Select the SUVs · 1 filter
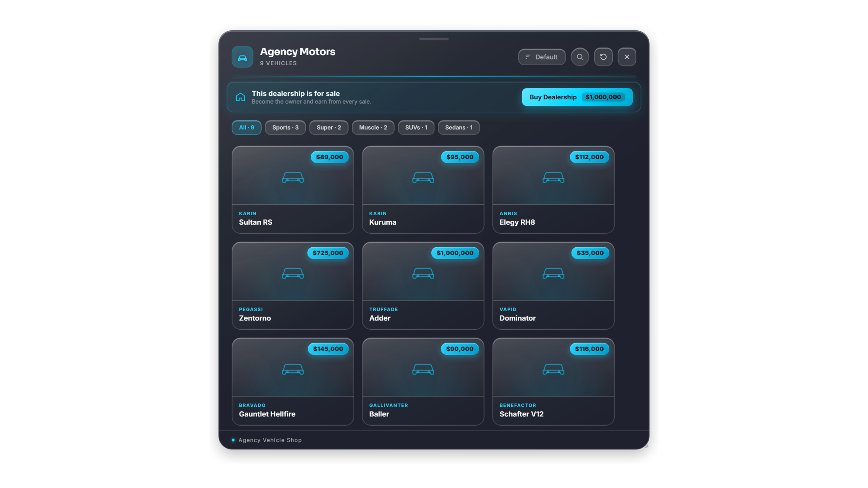868x488 pixels. coord(416,128)
